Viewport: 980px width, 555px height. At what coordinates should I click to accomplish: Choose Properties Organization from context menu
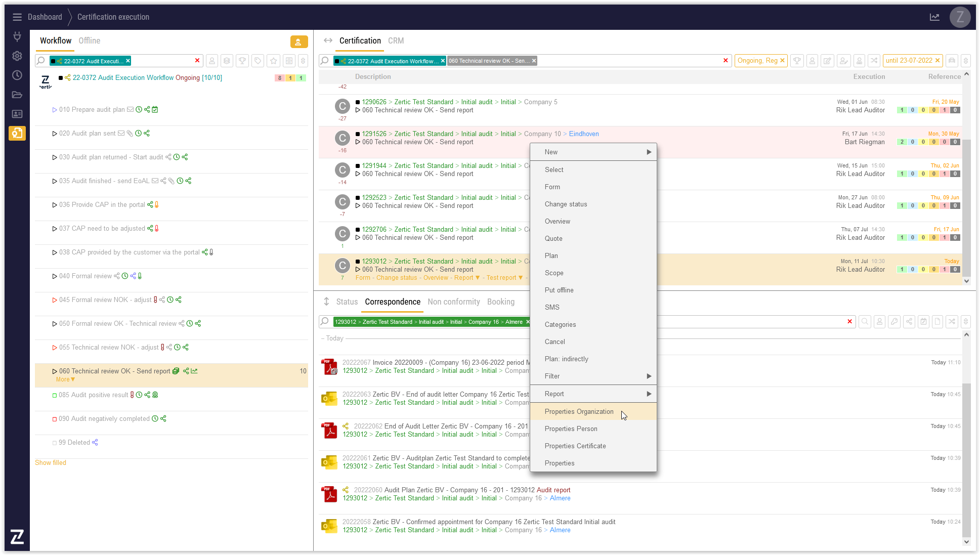click(x=579, y=411)
